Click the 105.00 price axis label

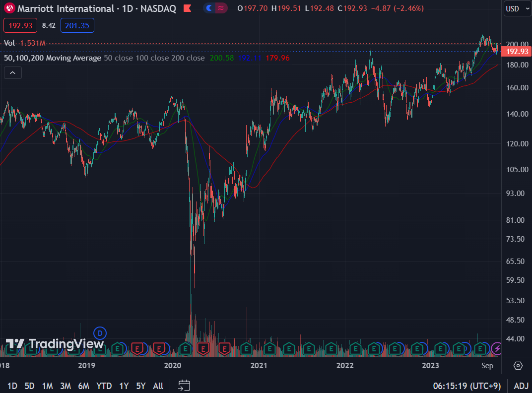click(517, 169)
